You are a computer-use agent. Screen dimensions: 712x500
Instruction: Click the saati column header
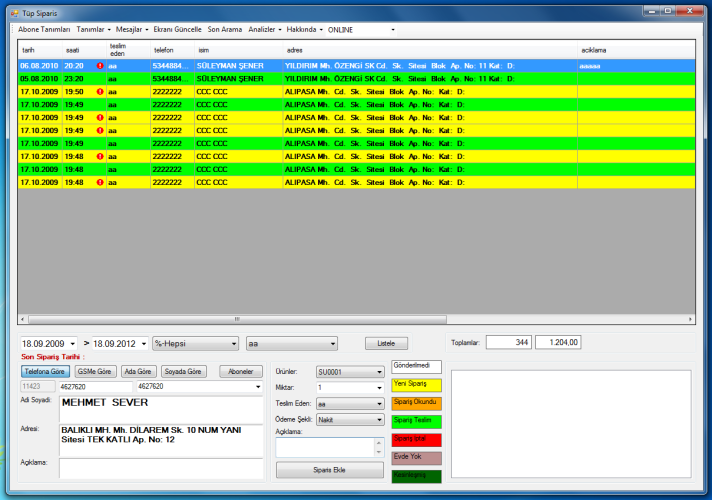pos(84,50)
